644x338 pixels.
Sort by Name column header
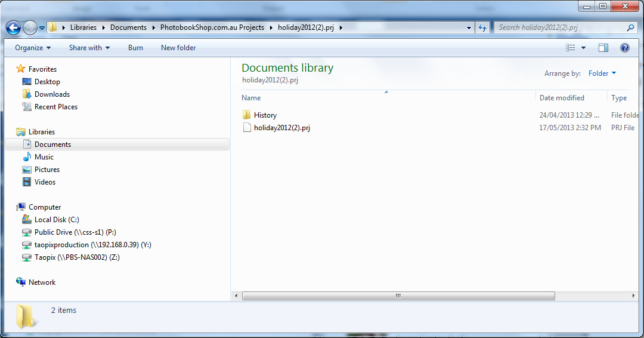(251, 98)
